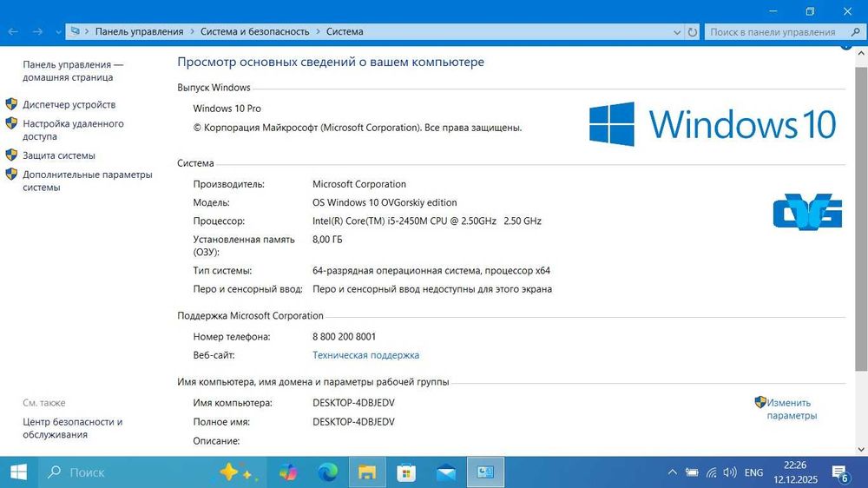Viewport: 868px width, 488px height.
Task: Switch the ENG input language indicator
Action: tap(754, 472)
